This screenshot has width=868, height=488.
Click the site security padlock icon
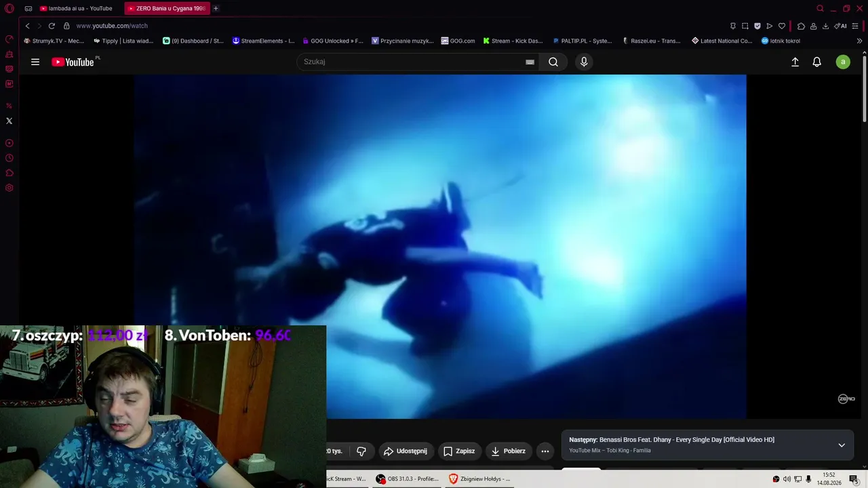click(66, 26)
